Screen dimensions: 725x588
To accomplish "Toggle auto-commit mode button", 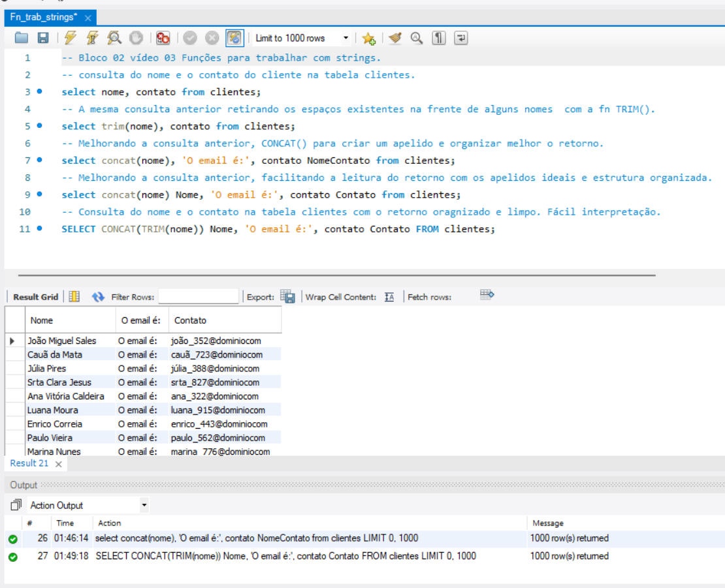I will tap(234, 39).
